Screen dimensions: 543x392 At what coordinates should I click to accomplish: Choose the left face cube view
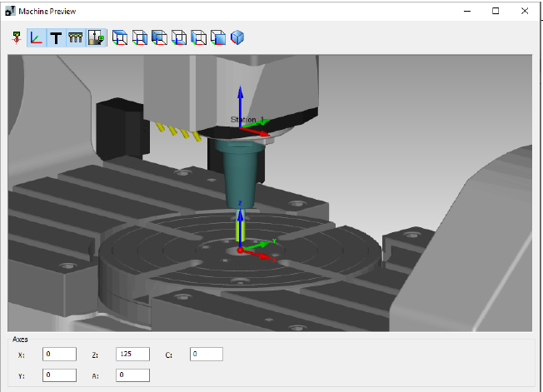tap(199, 37)
